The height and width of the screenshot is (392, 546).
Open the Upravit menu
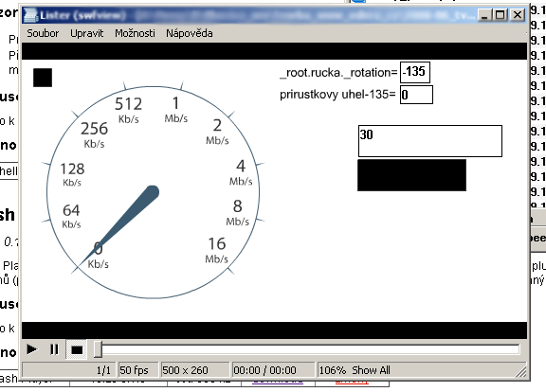[86, 33]
